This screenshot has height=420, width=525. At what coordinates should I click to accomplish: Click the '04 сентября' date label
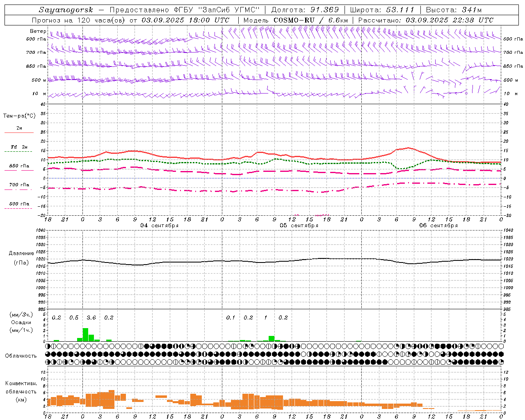tap(160, 226)
